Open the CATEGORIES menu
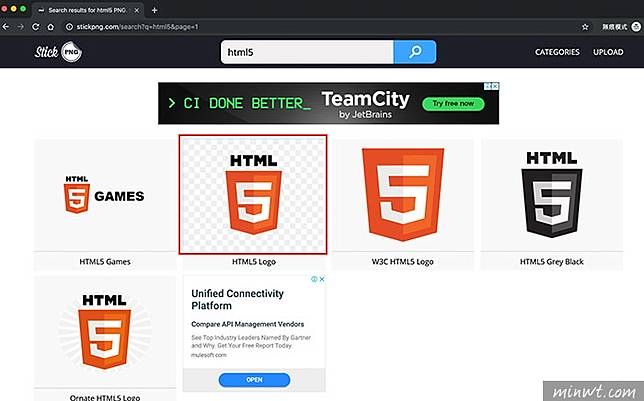 557,52
